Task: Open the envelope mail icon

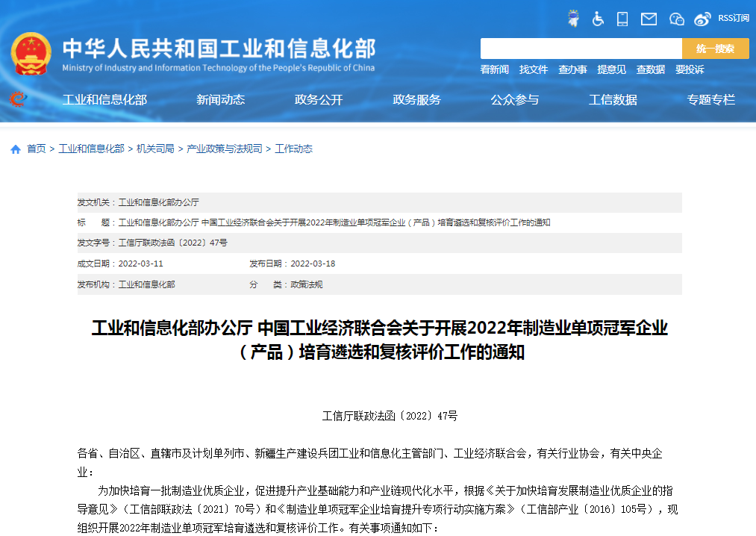Action: coord(649,19)
